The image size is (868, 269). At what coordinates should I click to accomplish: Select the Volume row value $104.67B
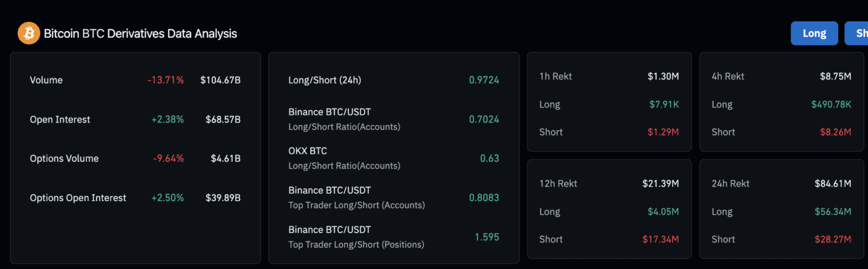[220, 80]
